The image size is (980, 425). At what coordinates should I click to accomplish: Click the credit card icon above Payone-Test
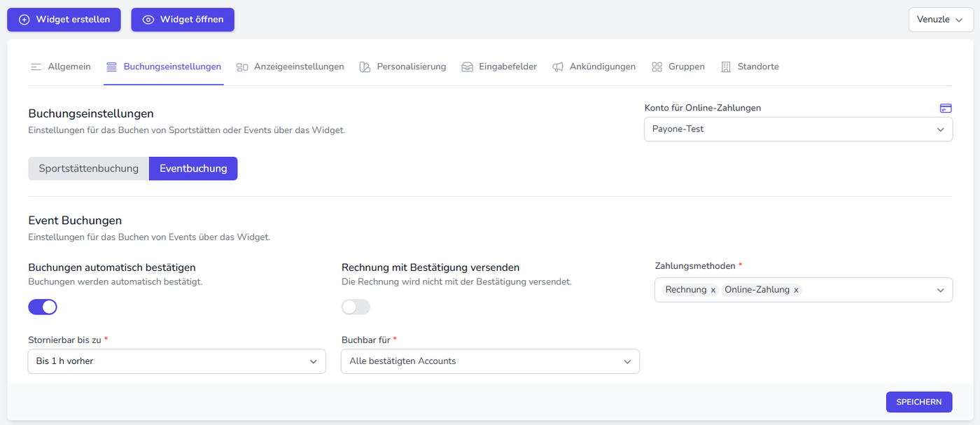coord(946,108)
